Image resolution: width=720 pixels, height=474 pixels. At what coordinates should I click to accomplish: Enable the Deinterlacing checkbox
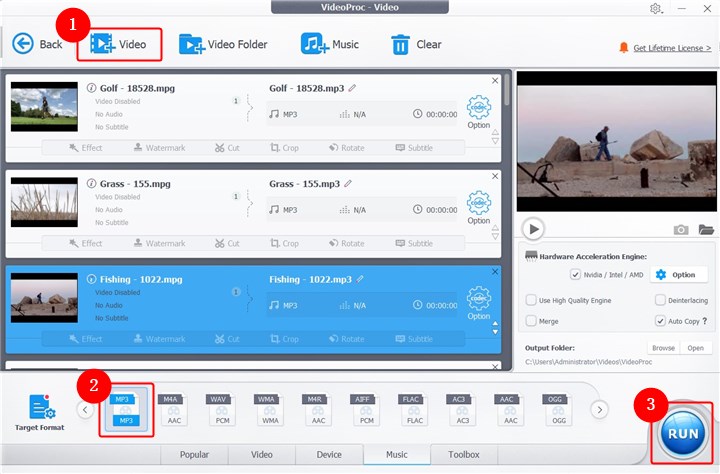point(660,300)
